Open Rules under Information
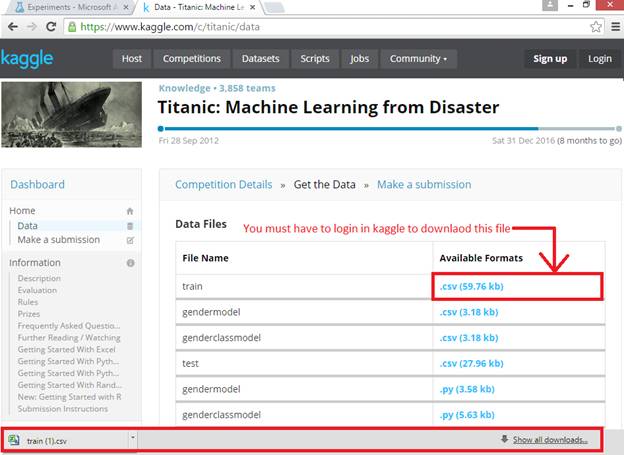Viewport: 624px width, 455px height. coord(27,302)
